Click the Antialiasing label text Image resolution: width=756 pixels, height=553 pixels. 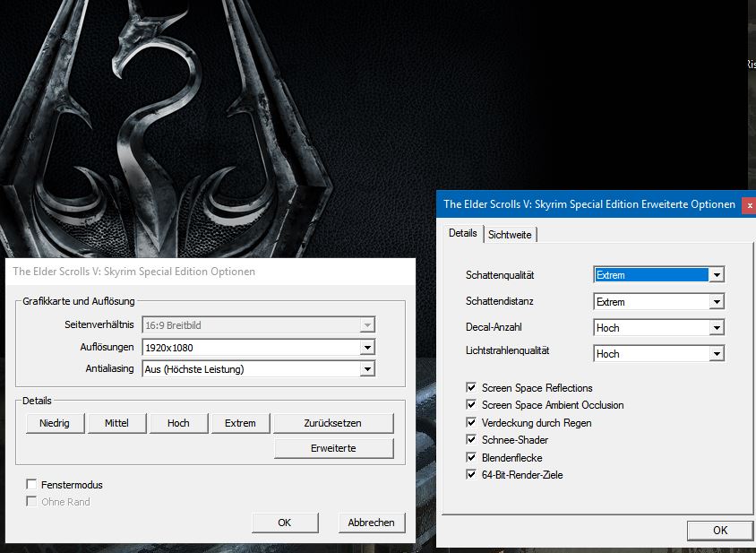(110, 368)
